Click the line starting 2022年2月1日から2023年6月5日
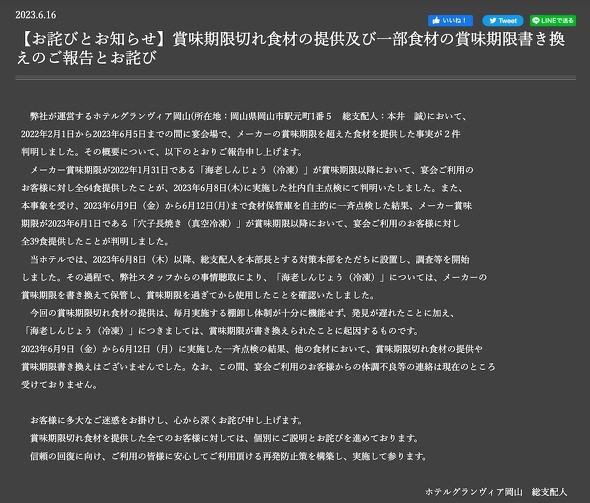590x503 pixels. tap(240, 134)
